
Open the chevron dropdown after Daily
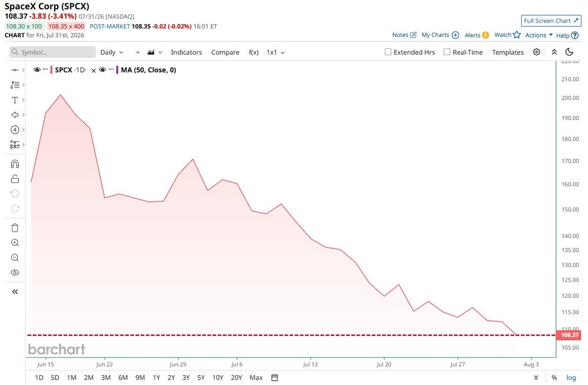[138, 52]
